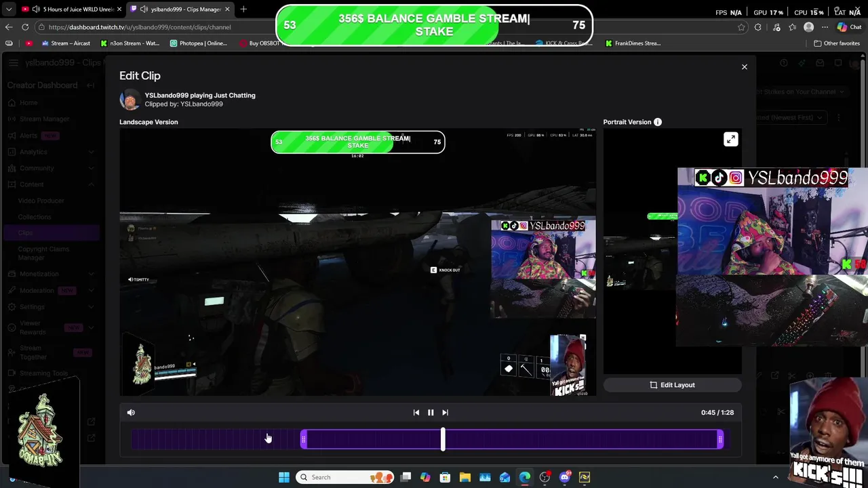Go back in the browser
868x488 pixels.
pyautogui.click(x=9, y=27)
